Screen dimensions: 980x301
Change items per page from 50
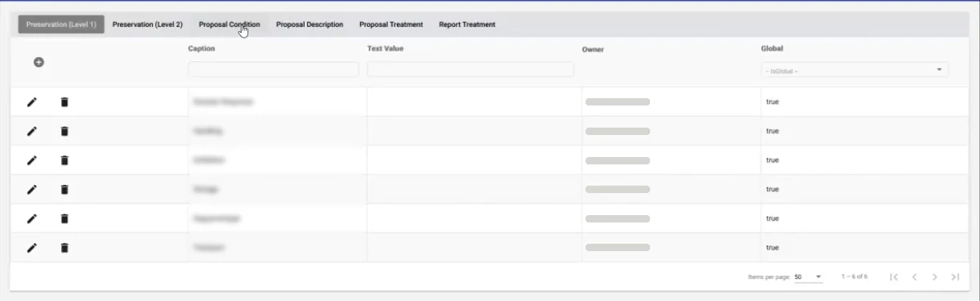(808, 277)
